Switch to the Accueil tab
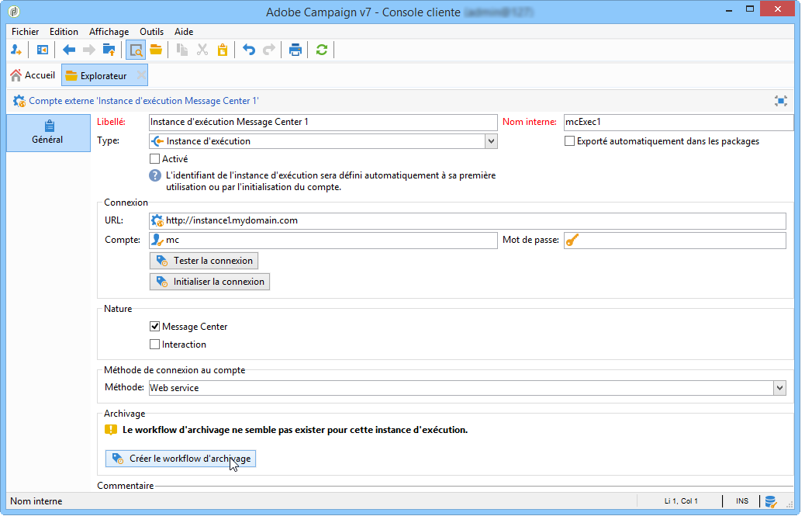The image size is (812, 523). click(x=33, y=76)
